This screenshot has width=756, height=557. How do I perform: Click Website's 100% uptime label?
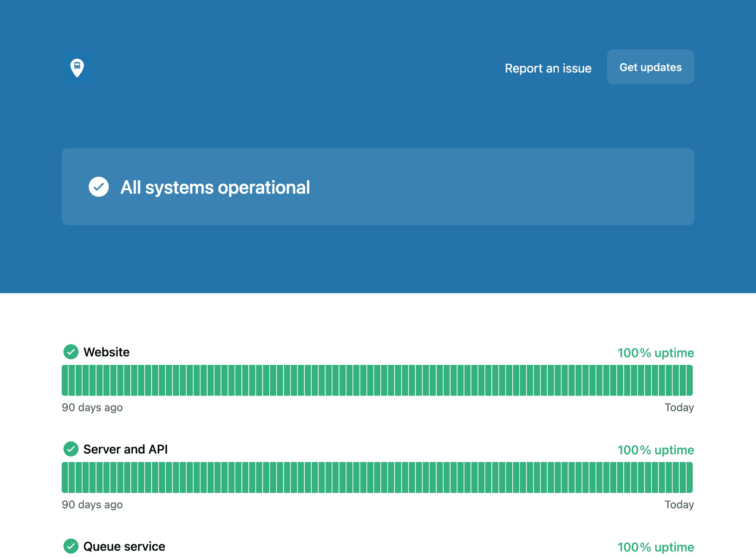click(655, 353)
